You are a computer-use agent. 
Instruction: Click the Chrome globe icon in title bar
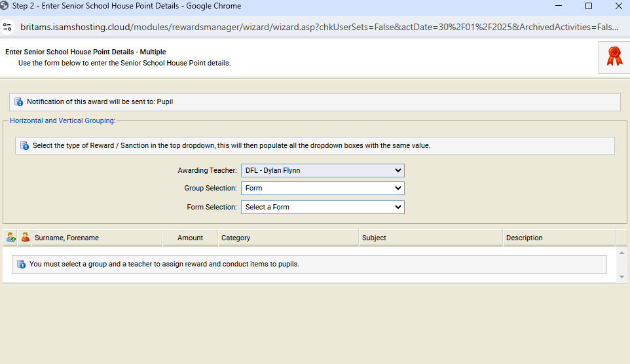[6, 6]
